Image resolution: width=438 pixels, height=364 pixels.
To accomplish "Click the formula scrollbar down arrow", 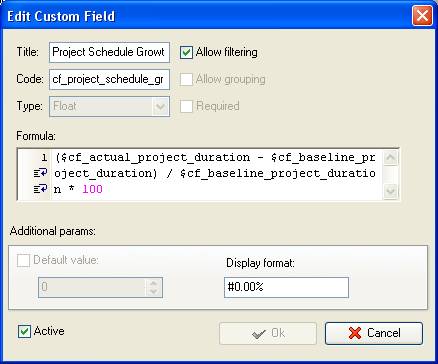I will coord(390,191).
